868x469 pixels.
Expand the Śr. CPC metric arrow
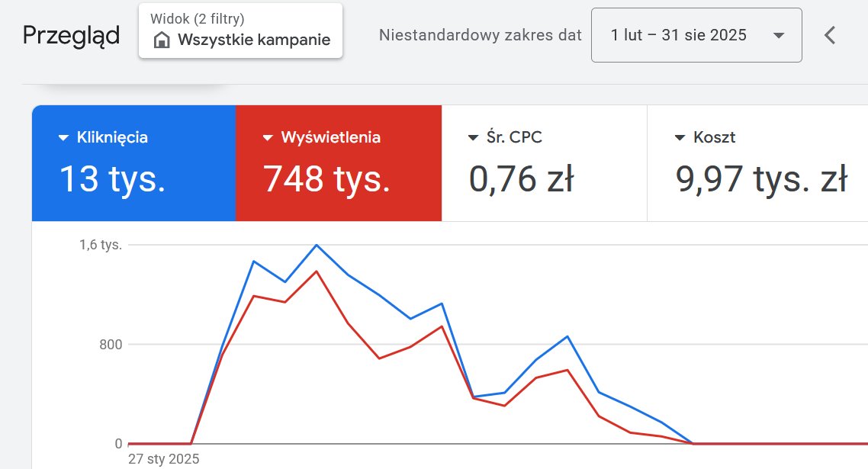[x=473, y=138]
